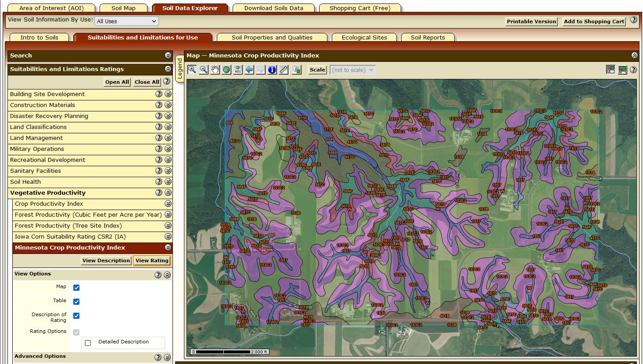643x364 pixels.
Task: Open the vertical Legend side tab
Action: [180, 69]
